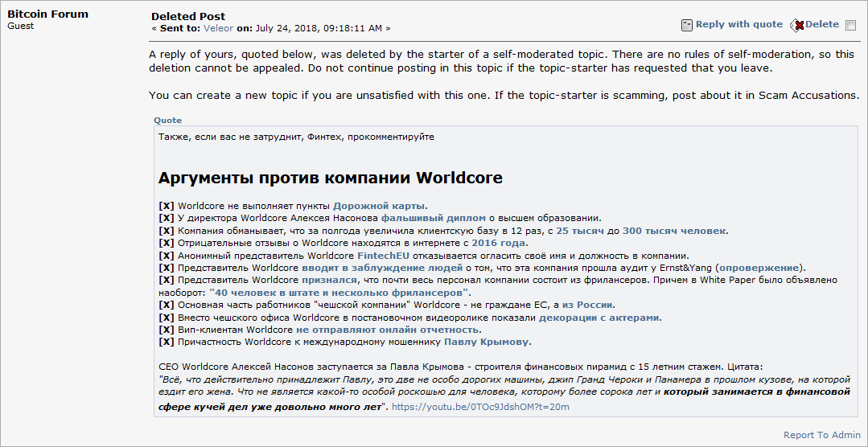Screen dimensions: 868x447
Task: Follow the 300 тысяч человек link
Action: (675, 231)
